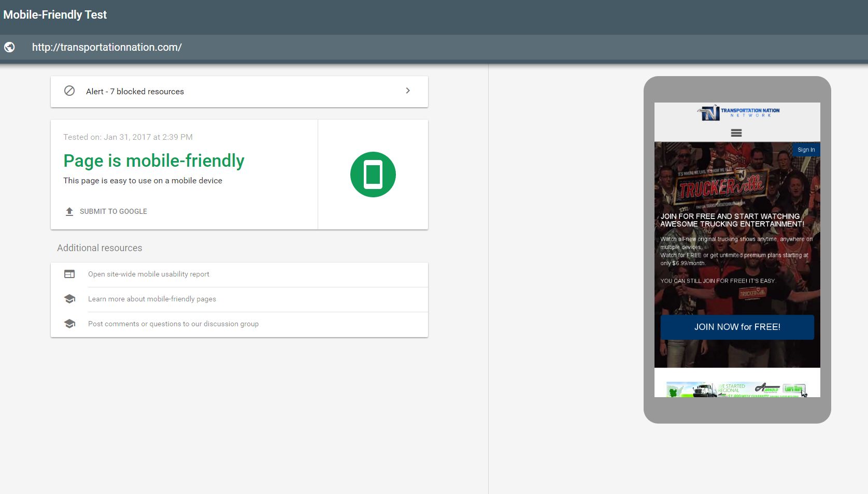Expand the blocked resources alert chevron
This screenshot has width=868, height=494.
point(408,91)
